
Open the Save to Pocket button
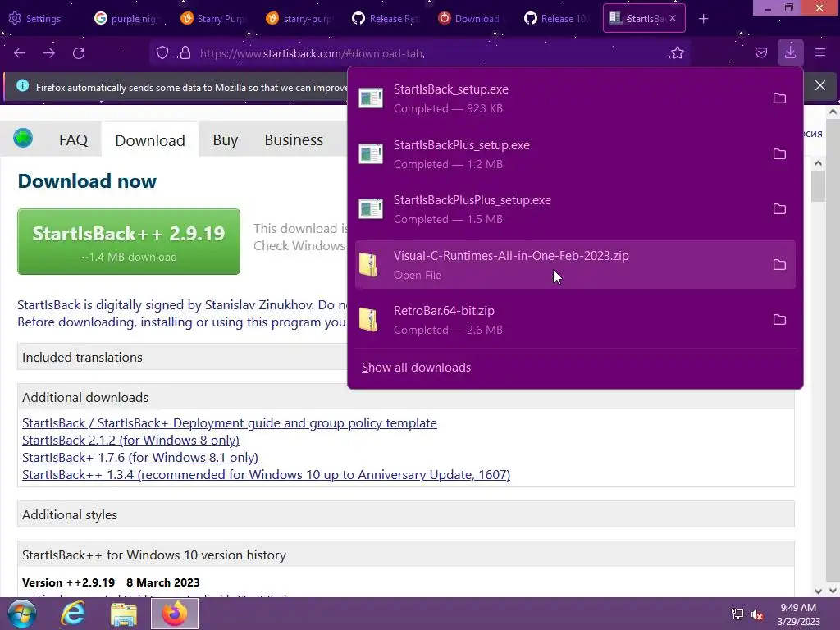coord(760,52)
